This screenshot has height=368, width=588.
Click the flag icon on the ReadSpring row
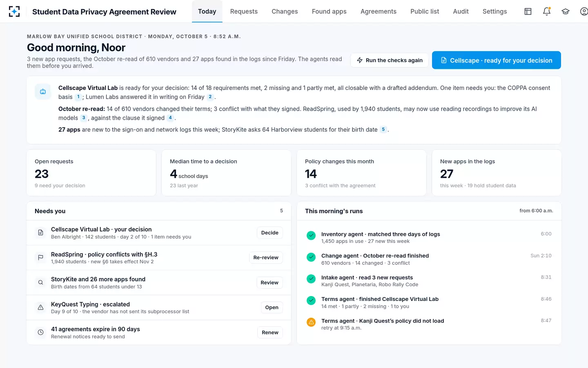point(40,258)
